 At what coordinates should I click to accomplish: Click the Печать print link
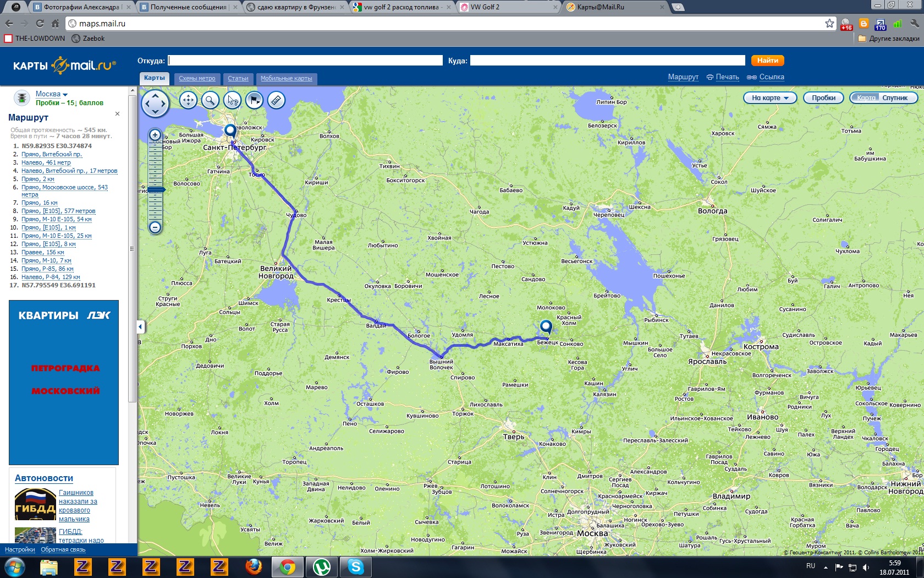coord(723,77)
